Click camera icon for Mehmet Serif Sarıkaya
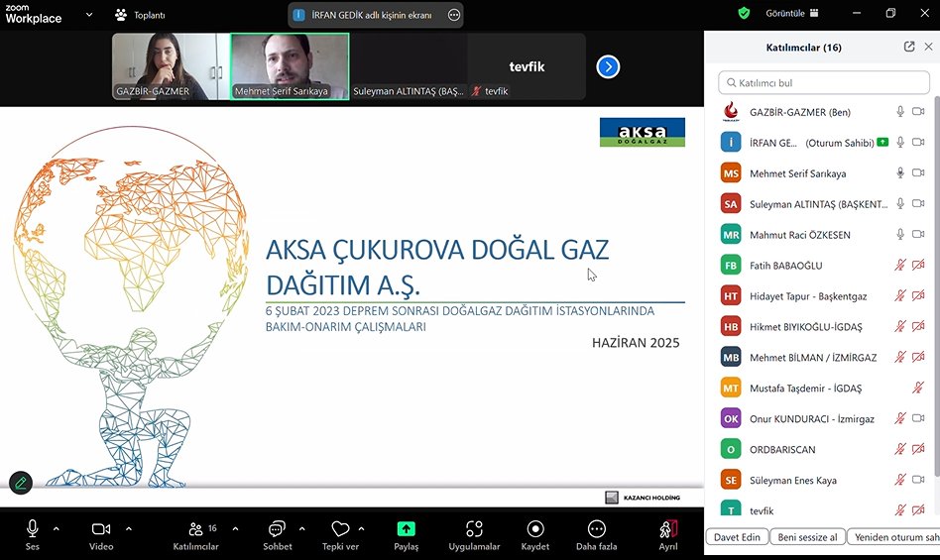 [x=918, y=172]
